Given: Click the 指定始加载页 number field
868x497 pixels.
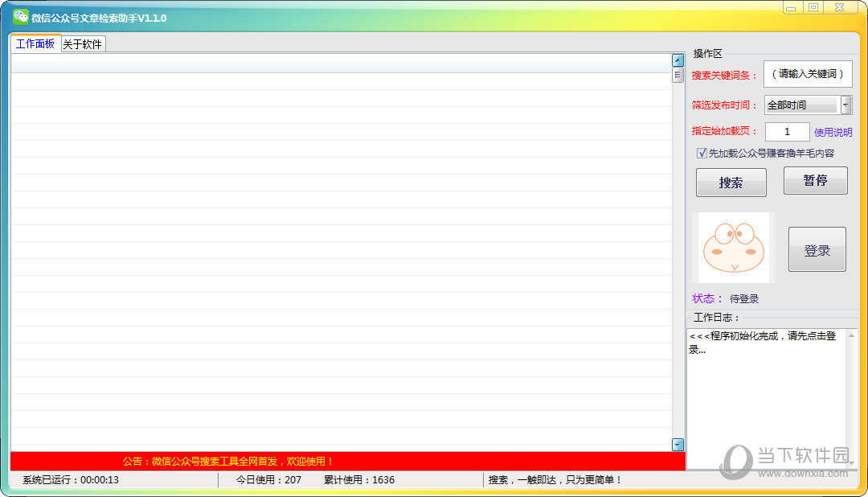Looking at the screenshot, I should 787,132.
